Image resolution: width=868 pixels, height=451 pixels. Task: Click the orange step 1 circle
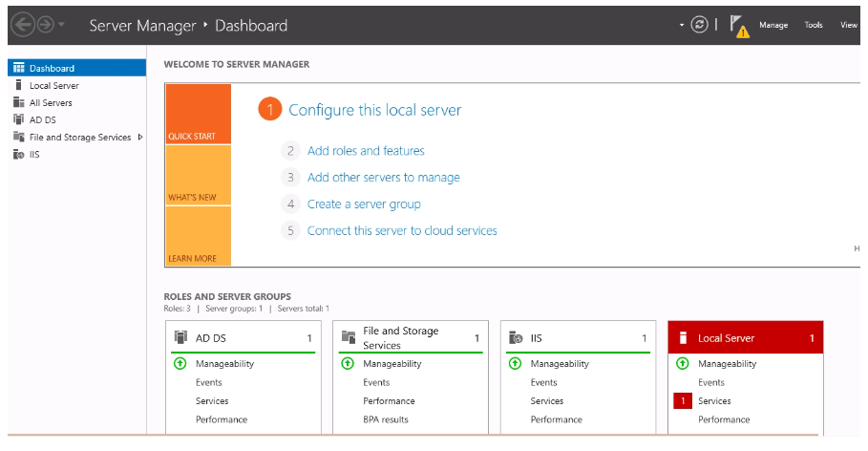coord(270,110)
